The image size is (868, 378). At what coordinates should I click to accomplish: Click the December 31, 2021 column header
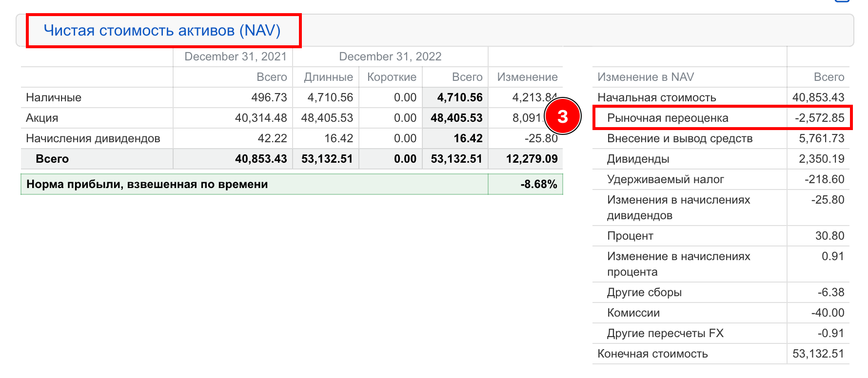[x=236, y=57]
